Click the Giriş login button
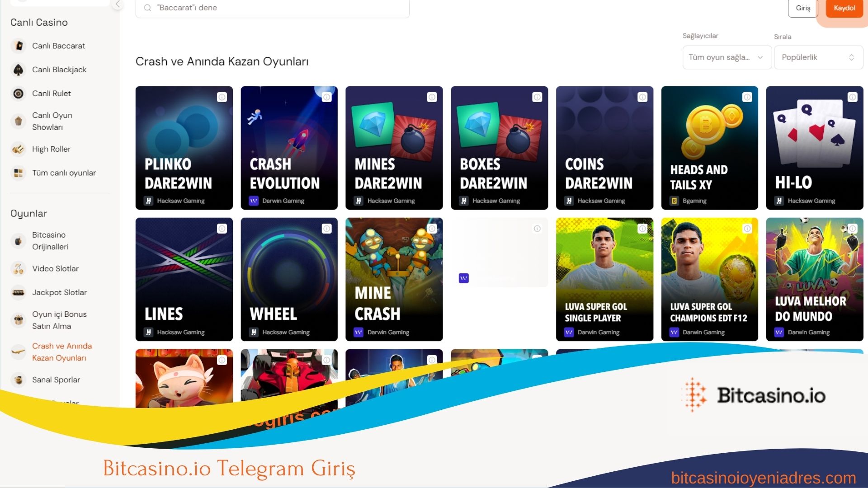Screen dimensions: 868x488 coord(803,8)
